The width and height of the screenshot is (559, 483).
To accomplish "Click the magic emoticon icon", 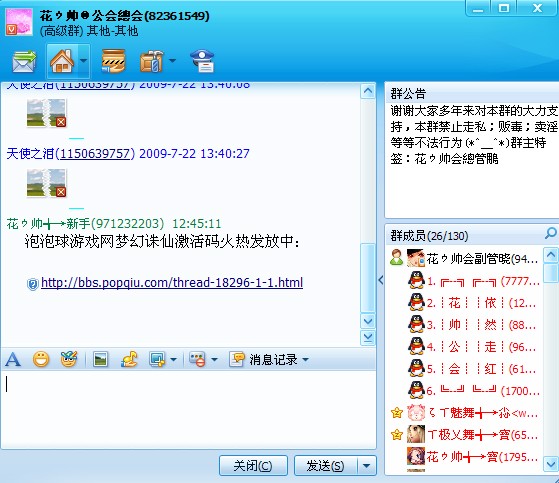I will click(69, 359).
